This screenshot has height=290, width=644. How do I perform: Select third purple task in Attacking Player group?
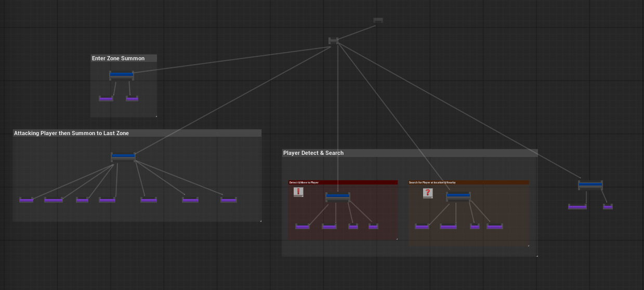point(82,200)
